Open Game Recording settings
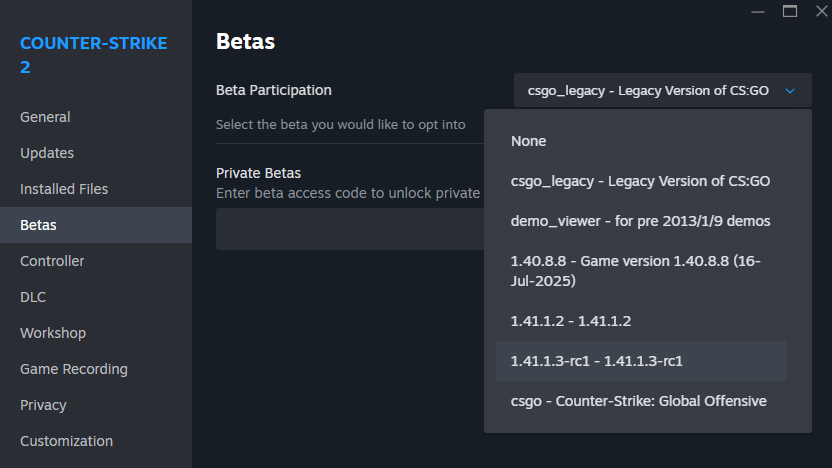The image size is (832, 468). click(x=72, y=369)
